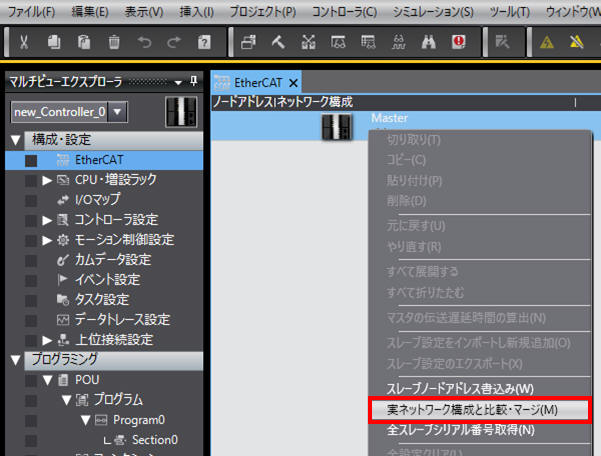Open the ファイル(F) menu
This screenshot has height=456, width=601.
coord(31,12)
